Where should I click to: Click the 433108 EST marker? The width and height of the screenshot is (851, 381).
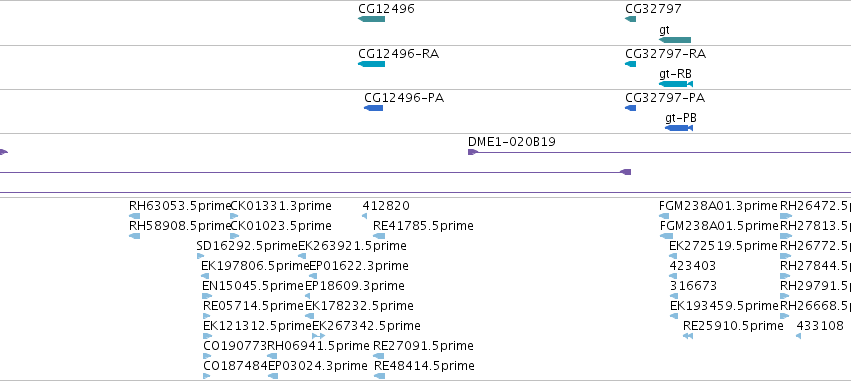pos(798,336)
